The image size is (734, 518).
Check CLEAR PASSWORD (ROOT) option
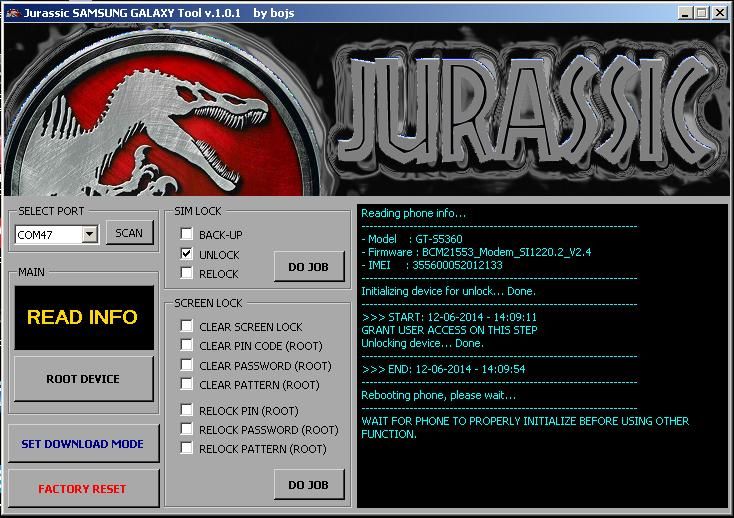point(186,365)
